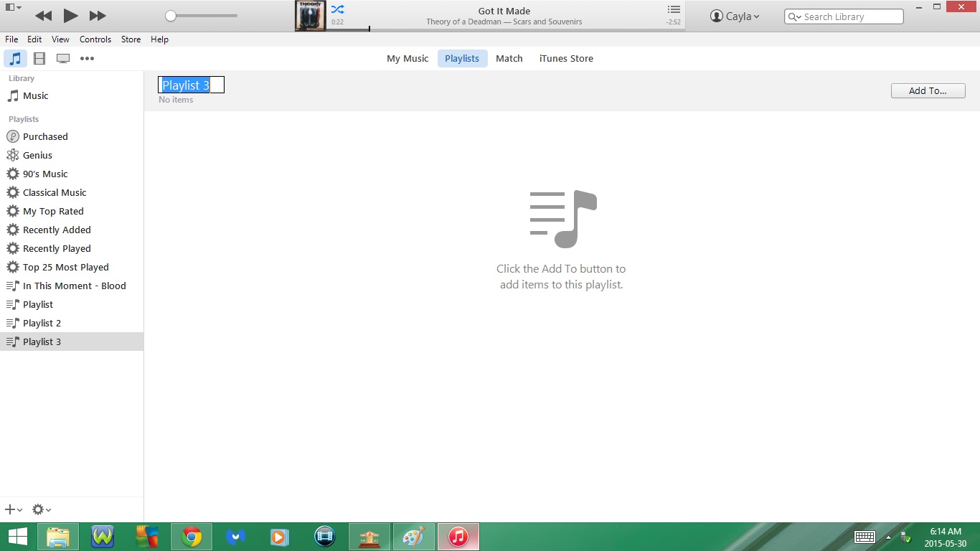
Task: Open the Cayla account dropdown
Action: [x=735, y=16]
